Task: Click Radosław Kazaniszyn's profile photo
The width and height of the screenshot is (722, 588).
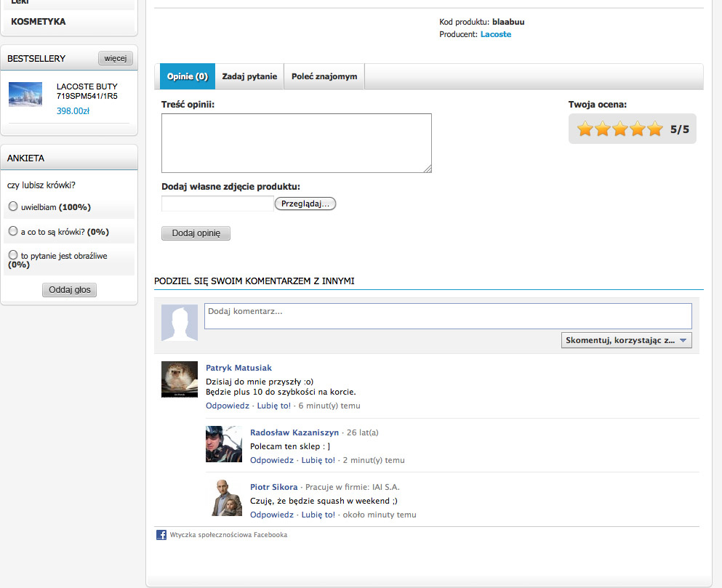Action: coord(223,444)
